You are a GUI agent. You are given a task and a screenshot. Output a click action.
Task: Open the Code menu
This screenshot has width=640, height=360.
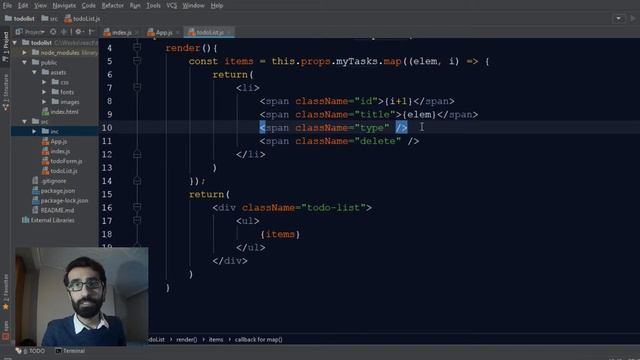(x=89, y=6)
